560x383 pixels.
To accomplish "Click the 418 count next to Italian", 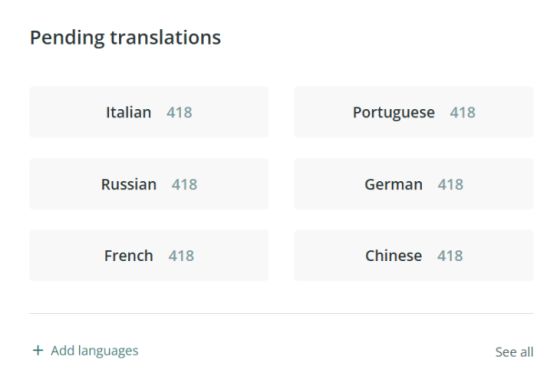I will click(179, 113).
